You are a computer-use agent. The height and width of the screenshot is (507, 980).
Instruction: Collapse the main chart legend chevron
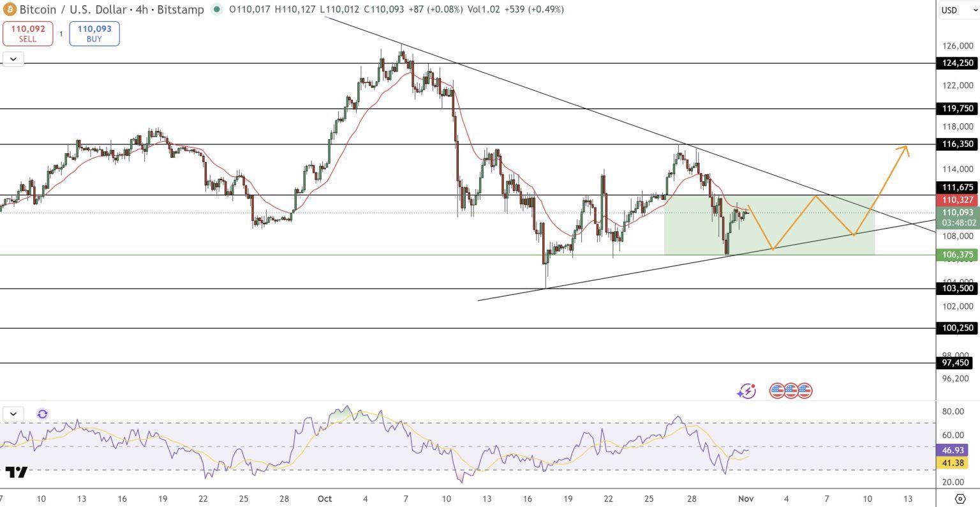click(13, 59)
